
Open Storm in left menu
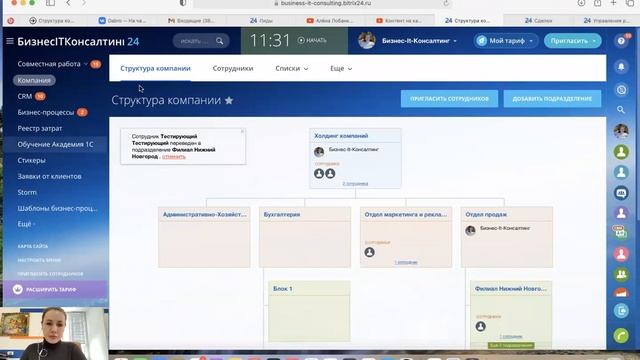coord(27,192)
